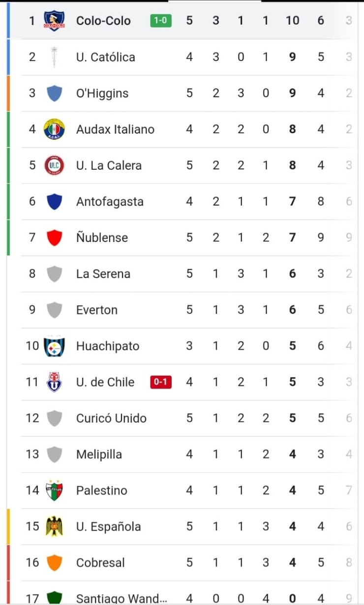
Task: Click the Cobresal orange shield icon
Action: point(54,563)
